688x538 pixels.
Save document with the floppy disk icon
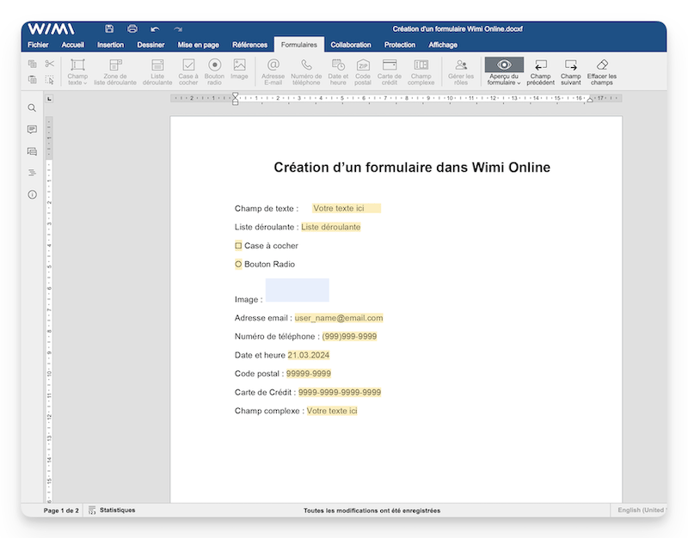point(109,29)
